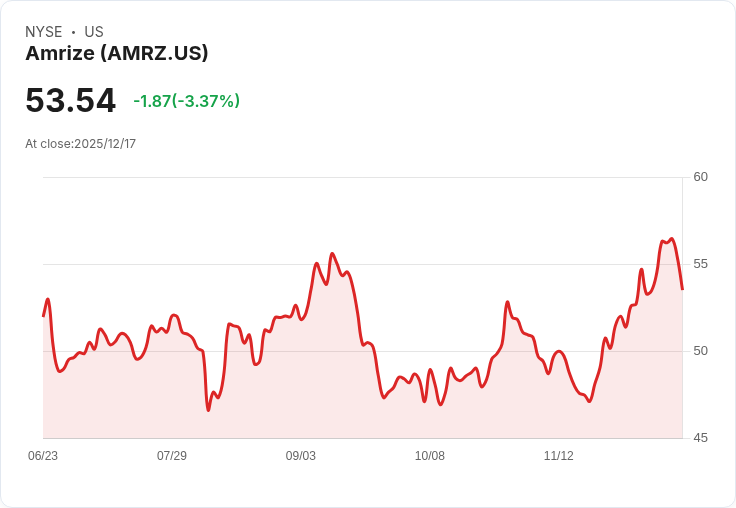Screen dimensions: 736x508
Task: Click the 11/12 date label on x-axis
Action: coord(559,455)
